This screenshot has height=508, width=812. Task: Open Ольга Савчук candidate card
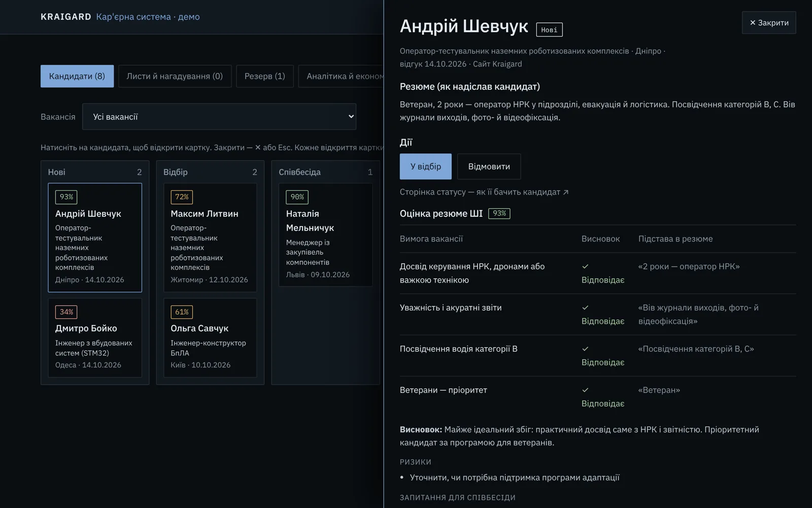pos(210,338)
